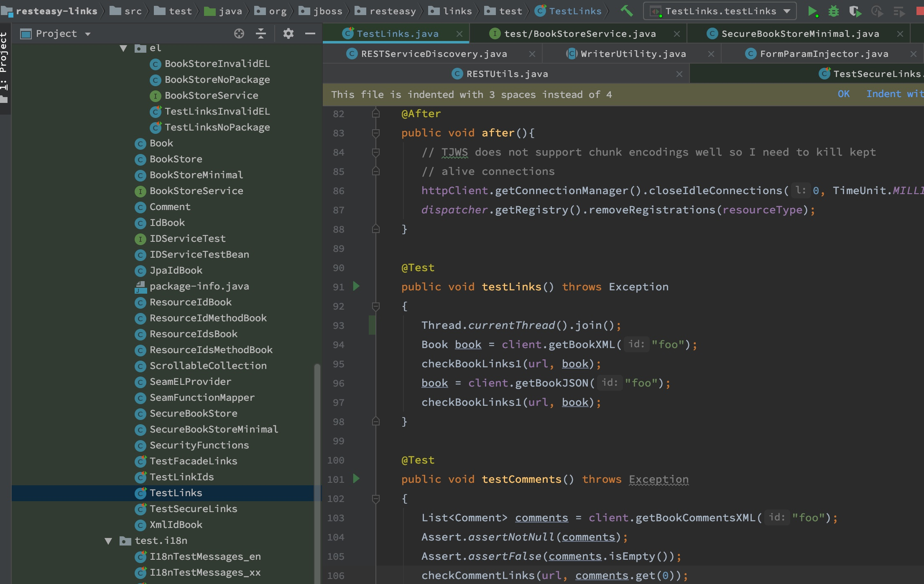The width and height of the screenshot is (924, 584).
Task: Run testLinks from gutter arrow
Action: [x=356, y=287]
